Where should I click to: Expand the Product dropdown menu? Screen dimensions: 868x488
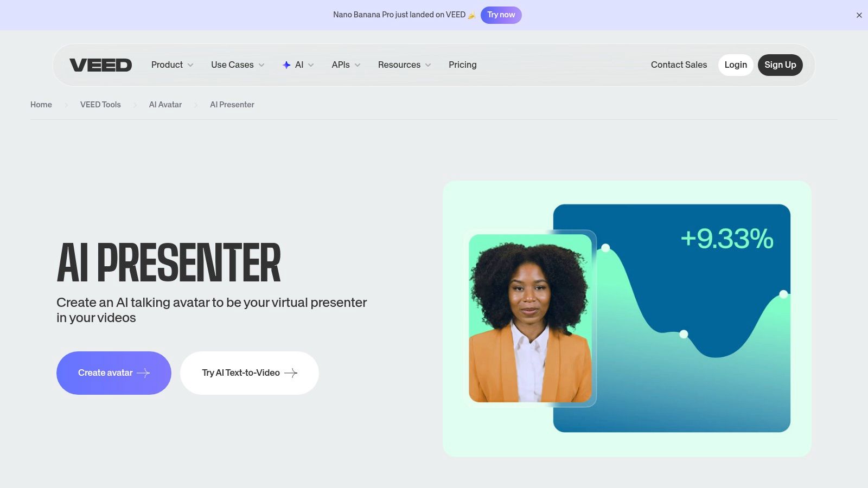171,65
